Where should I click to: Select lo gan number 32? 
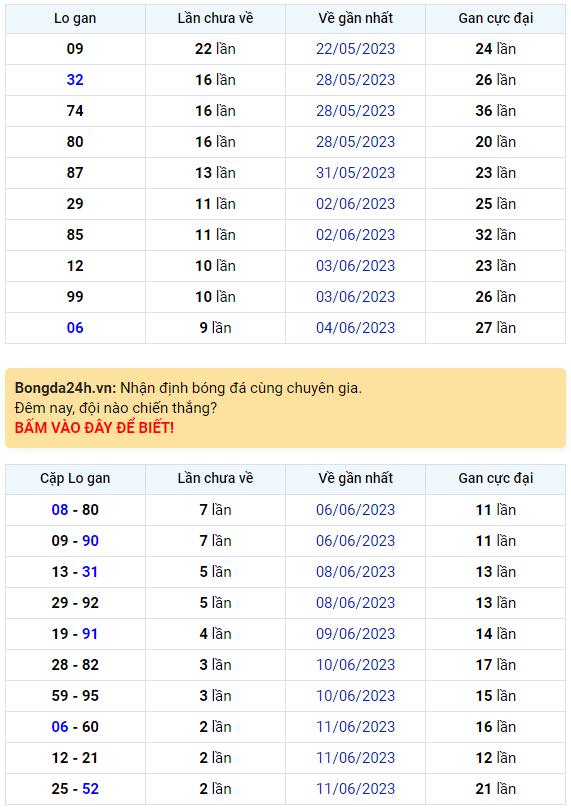75,80
